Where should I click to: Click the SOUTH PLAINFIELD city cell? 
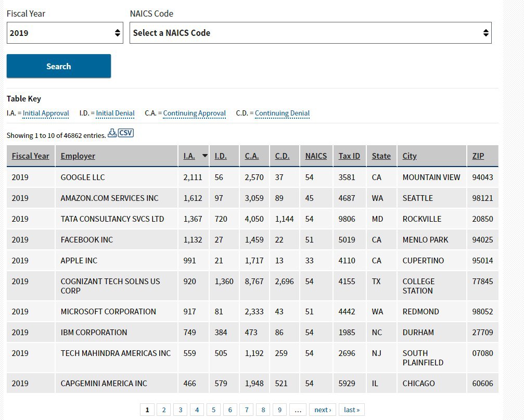[x=432, y=358]
